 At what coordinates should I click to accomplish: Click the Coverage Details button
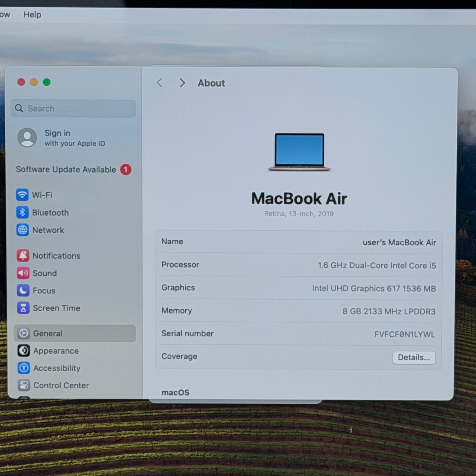click(414, 358)
